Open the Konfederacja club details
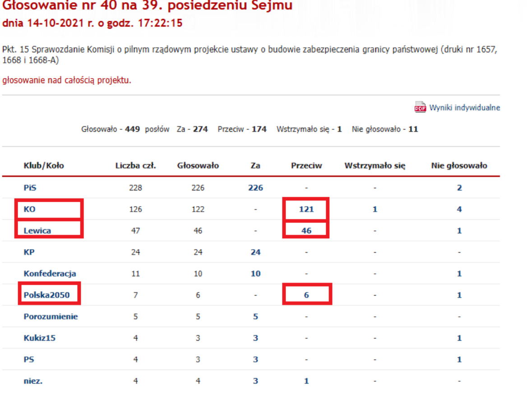 point(50,273)
